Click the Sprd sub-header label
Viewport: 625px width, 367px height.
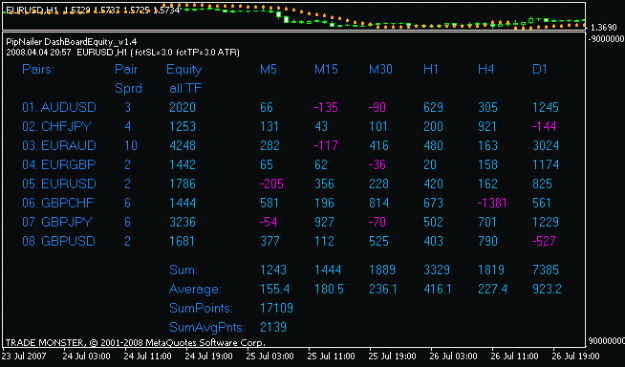[x=128, y=88]
